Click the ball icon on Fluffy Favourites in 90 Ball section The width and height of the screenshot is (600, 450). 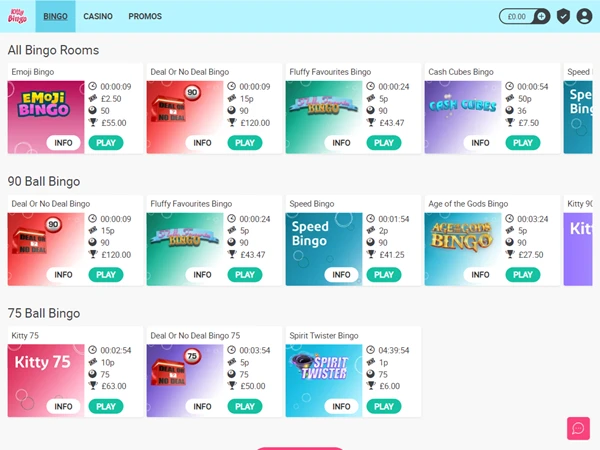(x=232, y=242)
